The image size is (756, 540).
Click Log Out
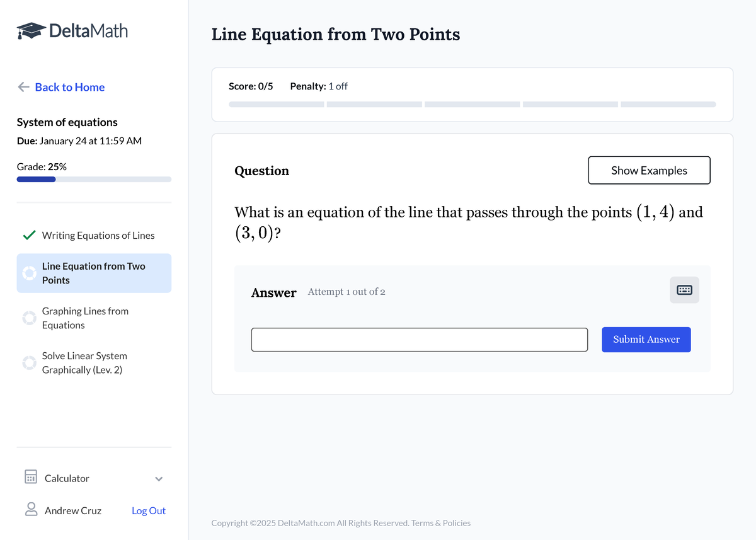(x=148, y=510)
